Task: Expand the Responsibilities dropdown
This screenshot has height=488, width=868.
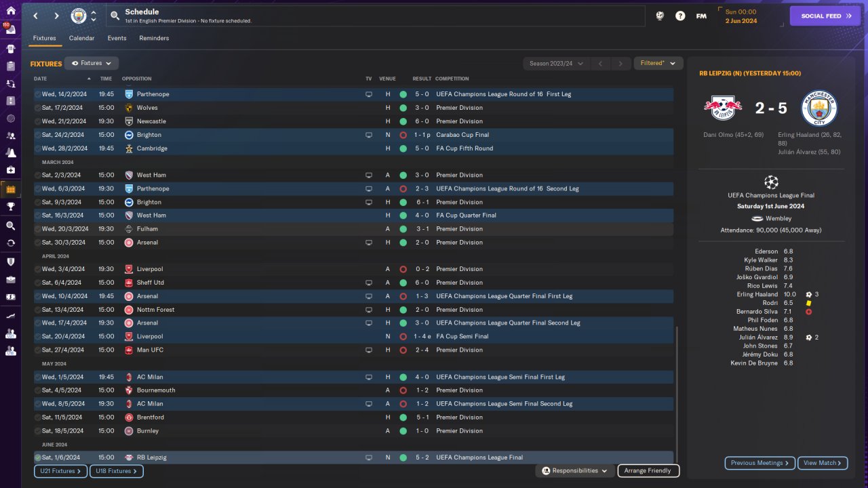Action: point(574,470)
